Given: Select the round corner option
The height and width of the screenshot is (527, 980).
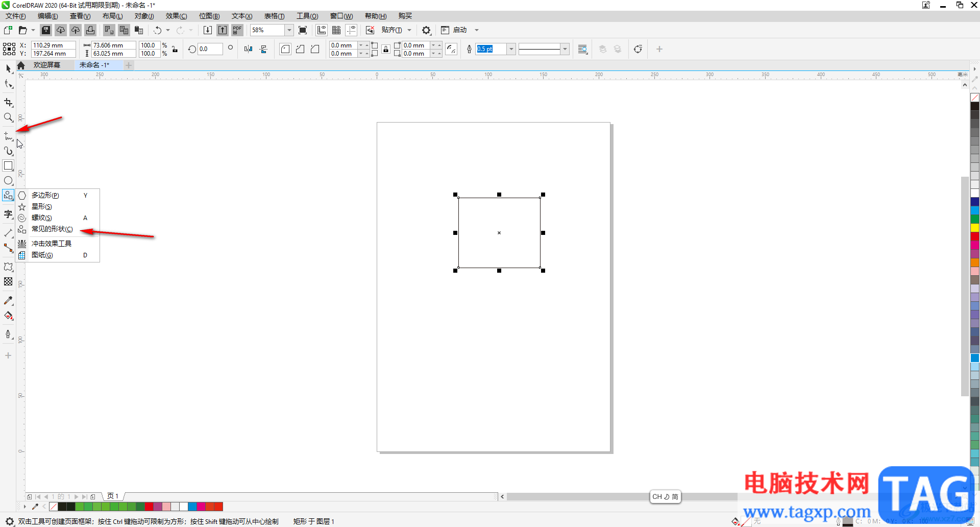Looking at the screenshot, I should point(285,49).
